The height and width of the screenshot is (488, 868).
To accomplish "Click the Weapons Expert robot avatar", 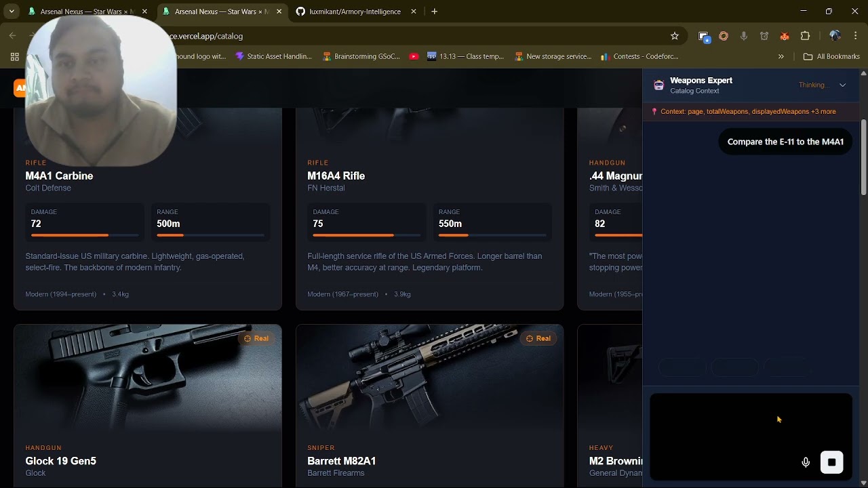I will 658,85.
